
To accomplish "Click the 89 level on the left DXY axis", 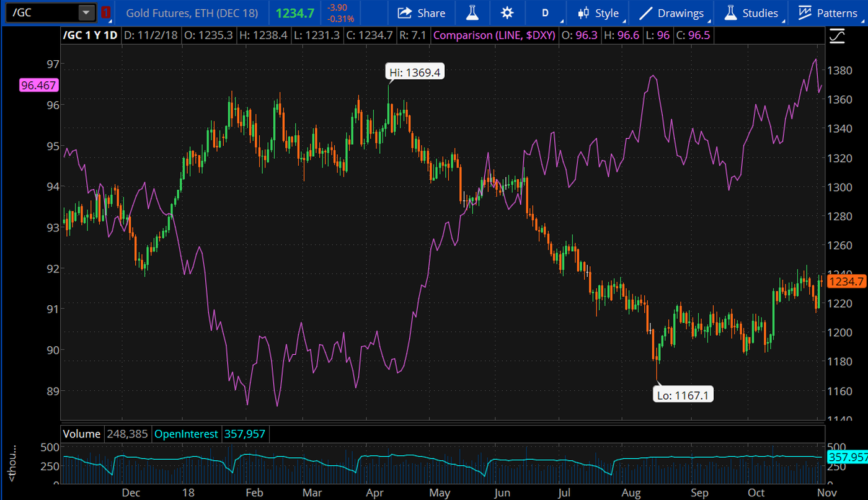I will [x=53, y=390].
